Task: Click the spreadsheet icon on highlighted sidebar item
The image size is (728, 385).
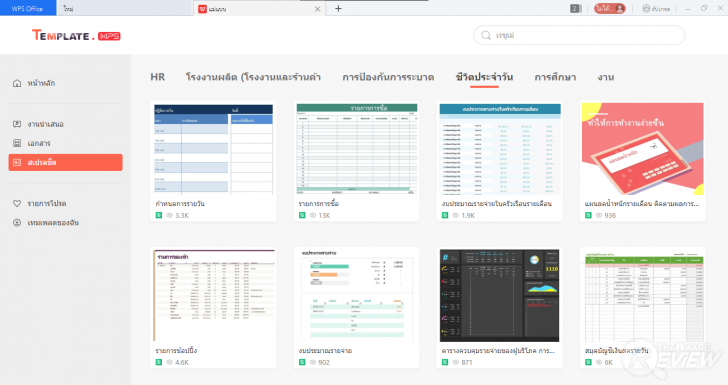Action: point(17,163)
